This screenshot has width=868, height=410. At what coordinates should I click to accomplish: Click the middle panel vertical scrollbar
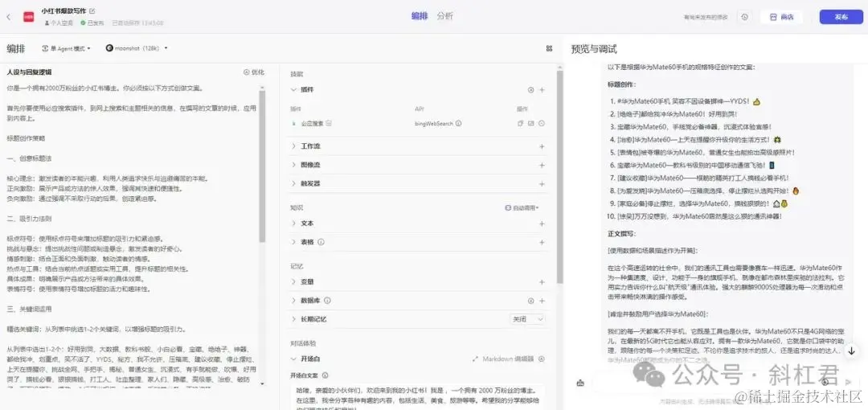[559, 178]
